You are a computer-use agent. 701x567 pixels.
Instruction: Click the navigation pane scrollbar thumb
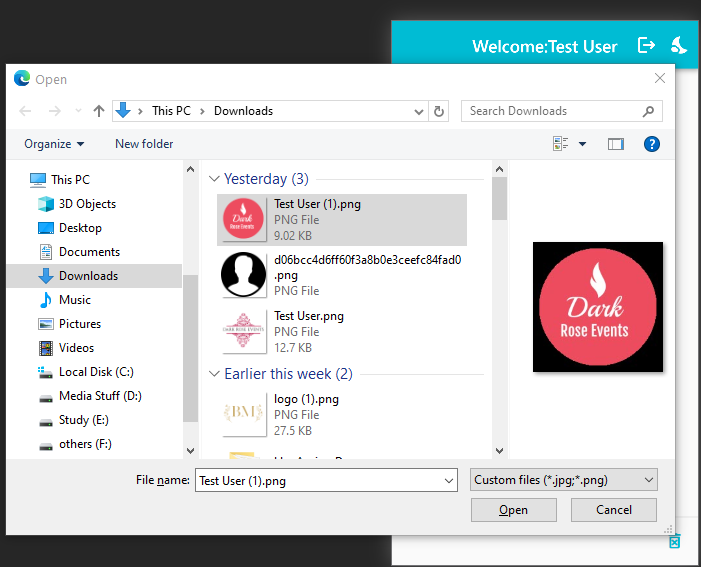point(190,348)
